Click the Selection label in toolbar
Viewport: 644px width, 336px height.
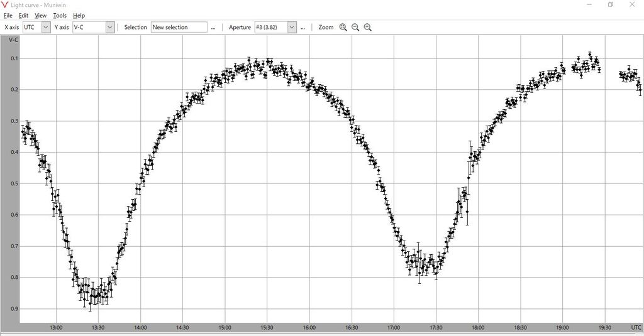pos(136,27)
